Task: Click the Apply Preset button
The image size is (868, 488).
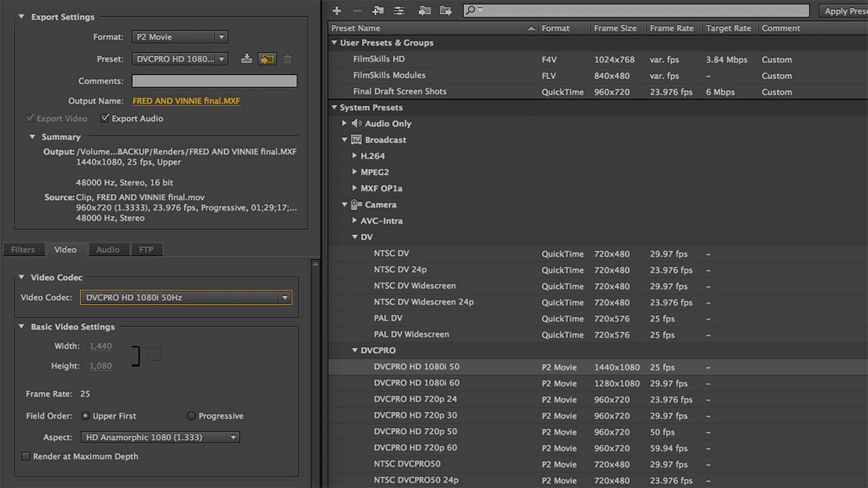Action: [844, 10]
